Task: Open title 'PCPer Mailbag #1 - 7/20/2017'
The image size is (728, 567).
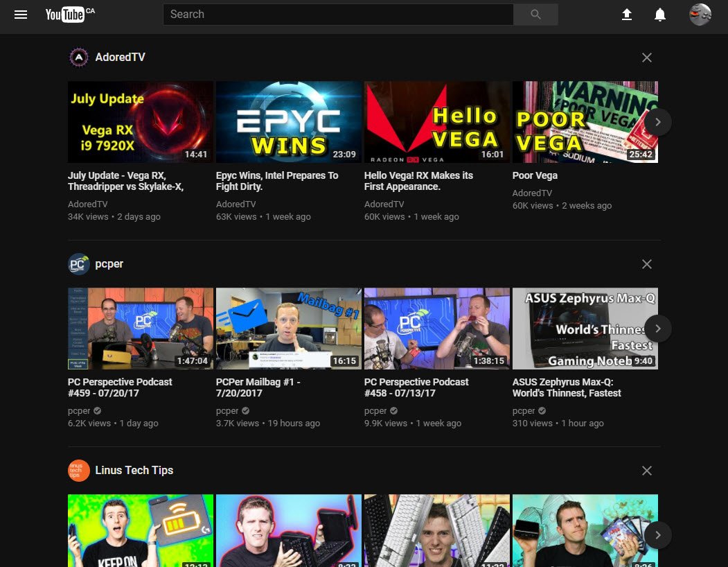Action: point(258,387)
